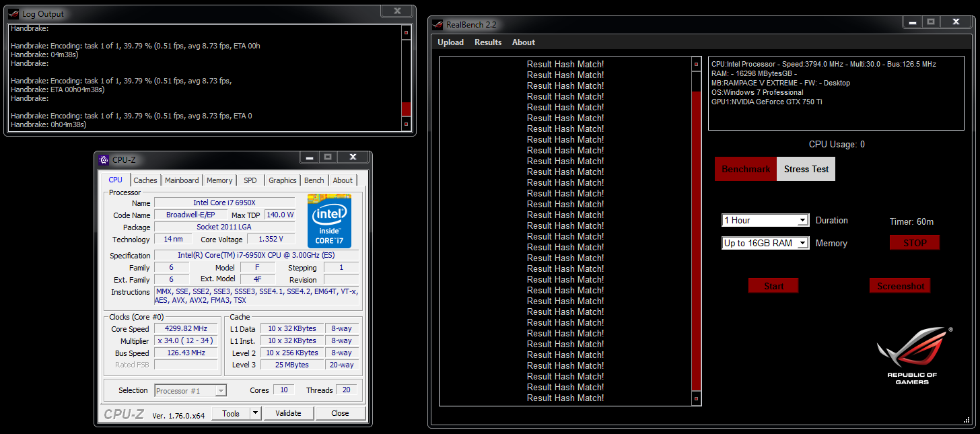Open the Upload menu in RealBench
This screenshot has width=980, height=434.
(x=450, y=42)
